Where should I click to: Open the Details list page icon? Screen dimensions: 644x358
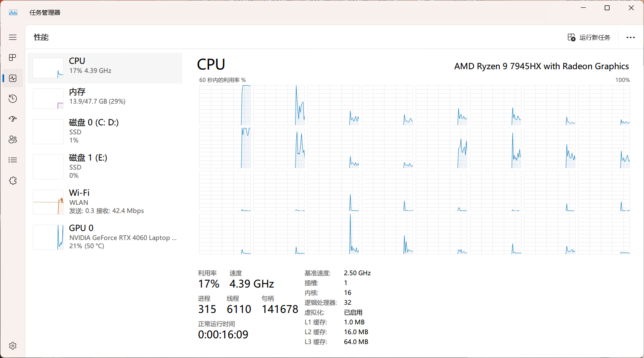point(13,160)
